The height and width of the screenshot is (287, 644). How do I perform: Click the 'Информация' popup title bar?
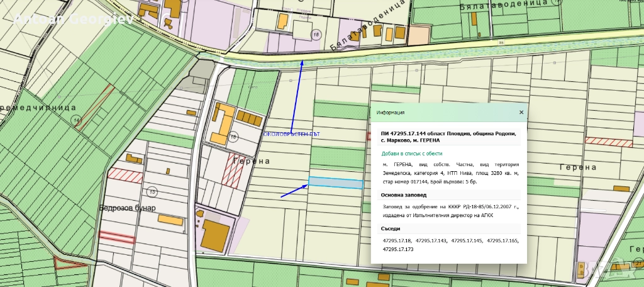tap(440, 113)
